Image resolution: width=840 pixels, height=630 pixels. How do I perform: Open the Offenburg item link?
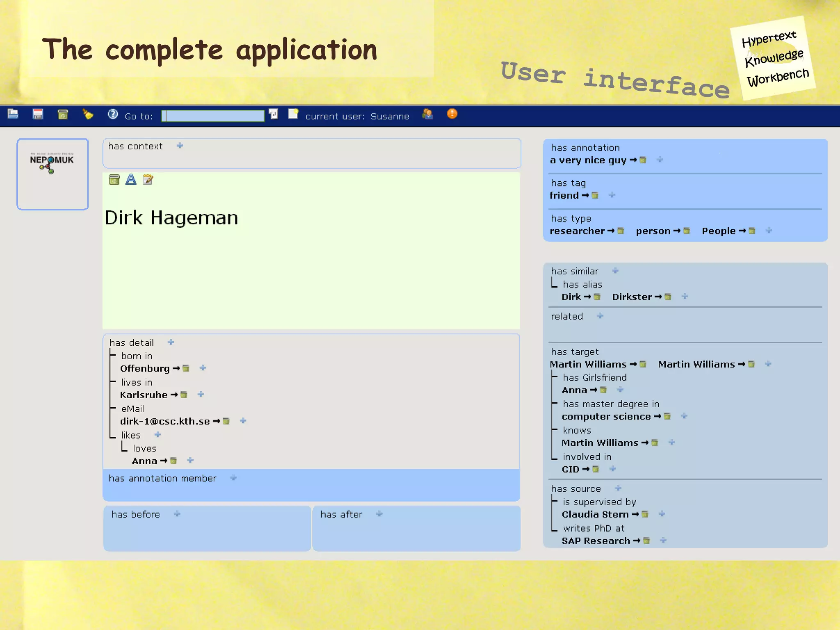click(145, 368)
